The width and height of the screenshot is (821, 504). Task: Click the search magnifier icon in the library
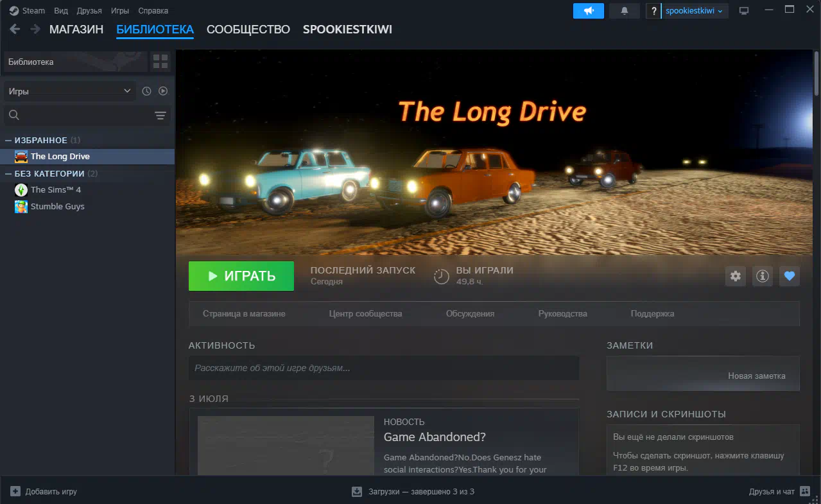click(14, 115)
